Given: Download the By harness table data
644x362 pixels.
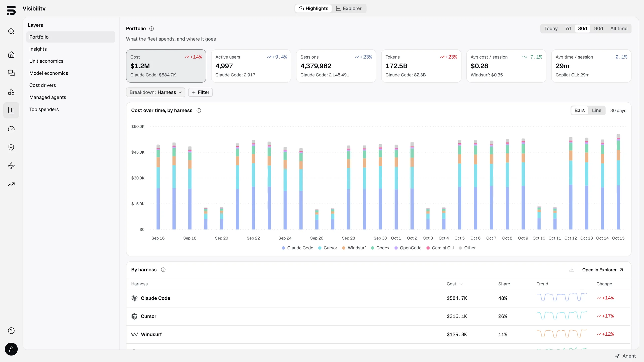Looking at the screenshot, I should (572, 270).
